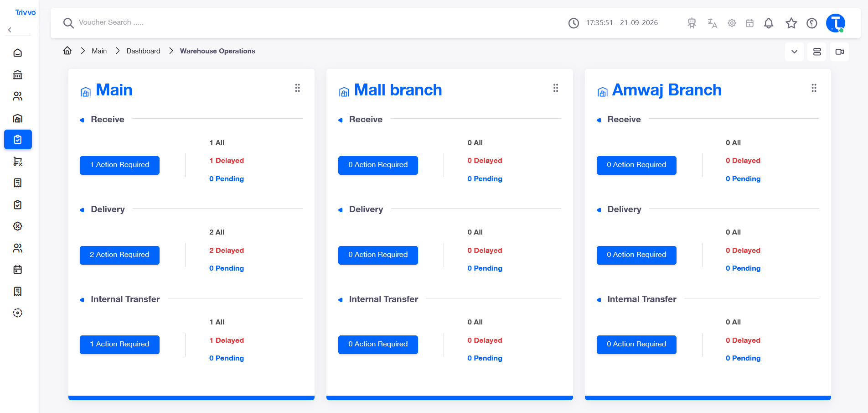This screenshot has height=413, width=868.
Task: Open the user profile avatar
Action: (836, 23)
